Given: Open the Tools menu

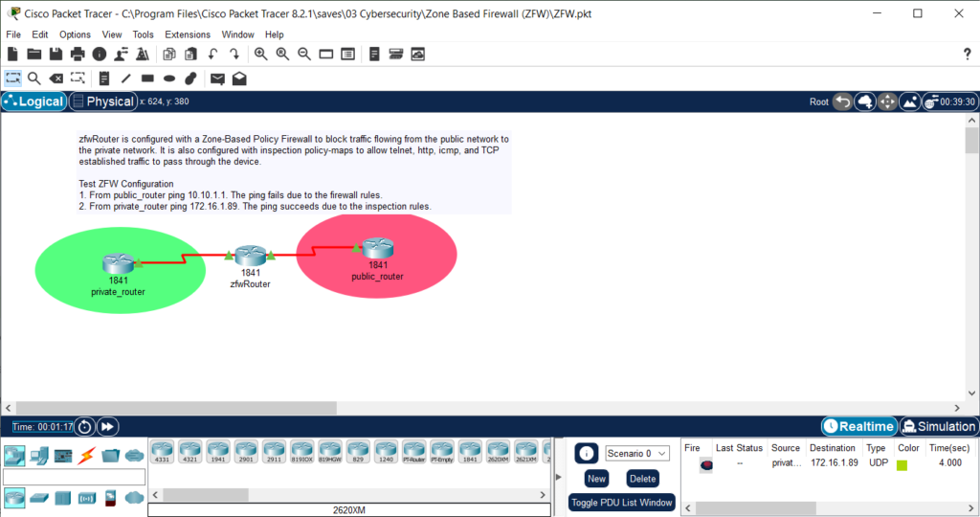Looking at the screenshot, I should tap(144, 34).
